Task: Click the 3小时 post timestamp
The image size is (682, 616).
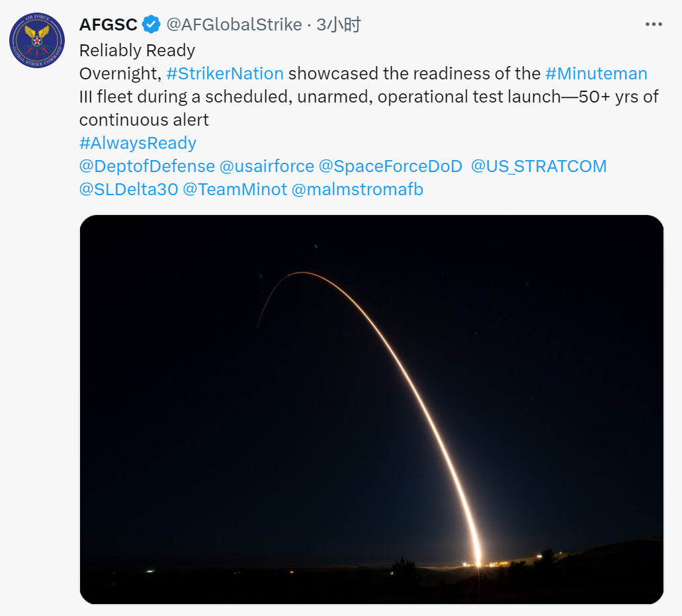Action: tap(339, 25)
